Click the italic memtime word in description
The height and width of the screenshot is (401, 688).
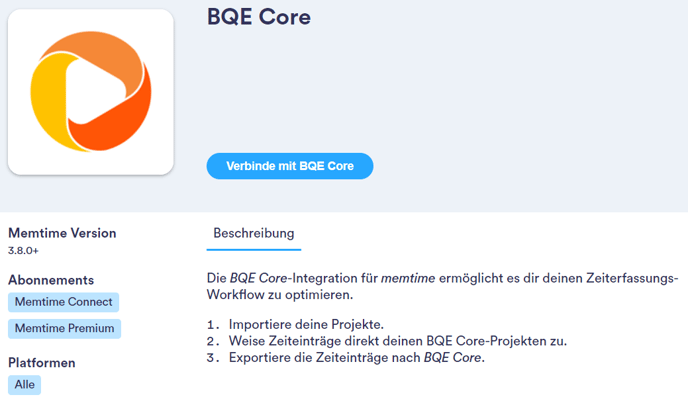(x=408, y=278)
